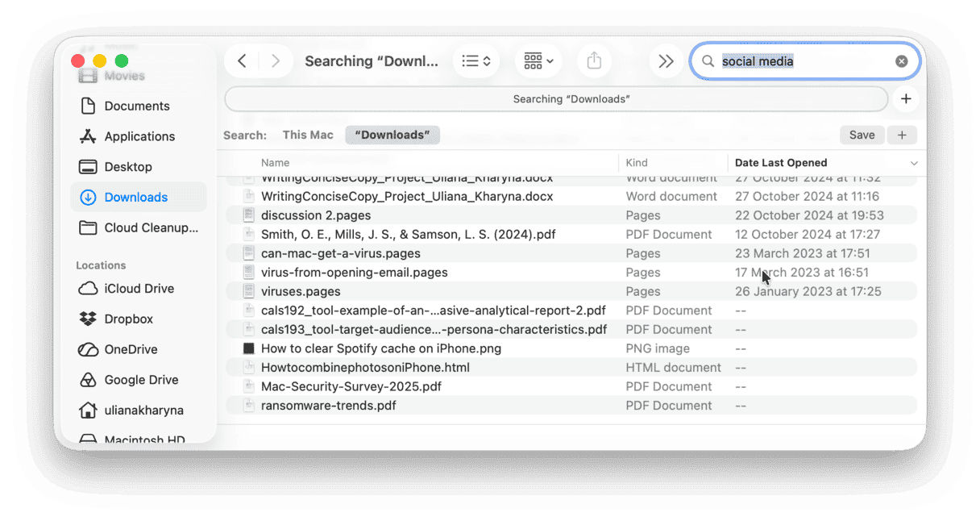980x521 pixels.
Task: Click the Desktop sidebar icon
Action: click(x=88, y=167)
